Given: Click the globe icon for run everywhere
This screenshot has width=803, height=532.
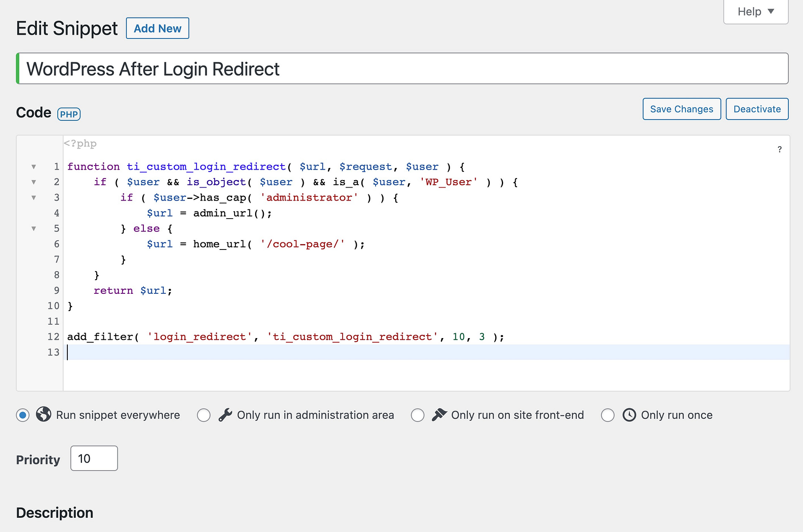Looking at the screenshot, I should (x=43, y=414).
